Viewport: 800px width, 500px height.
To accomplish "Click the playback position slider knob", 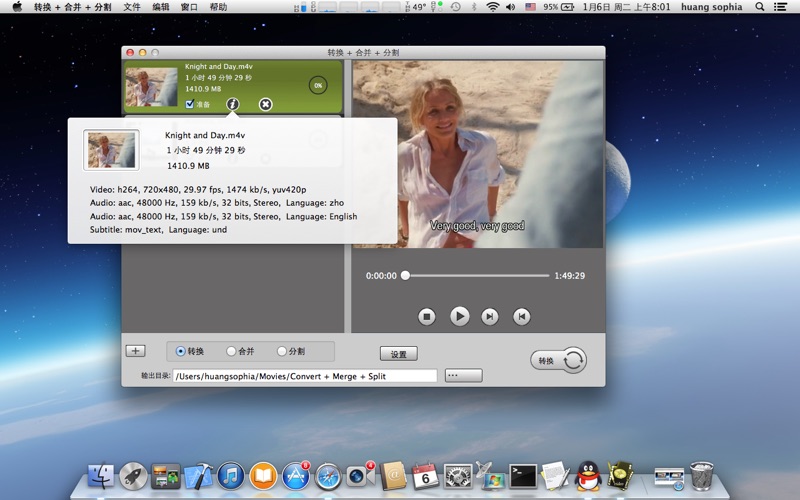I will pos(405,276).
